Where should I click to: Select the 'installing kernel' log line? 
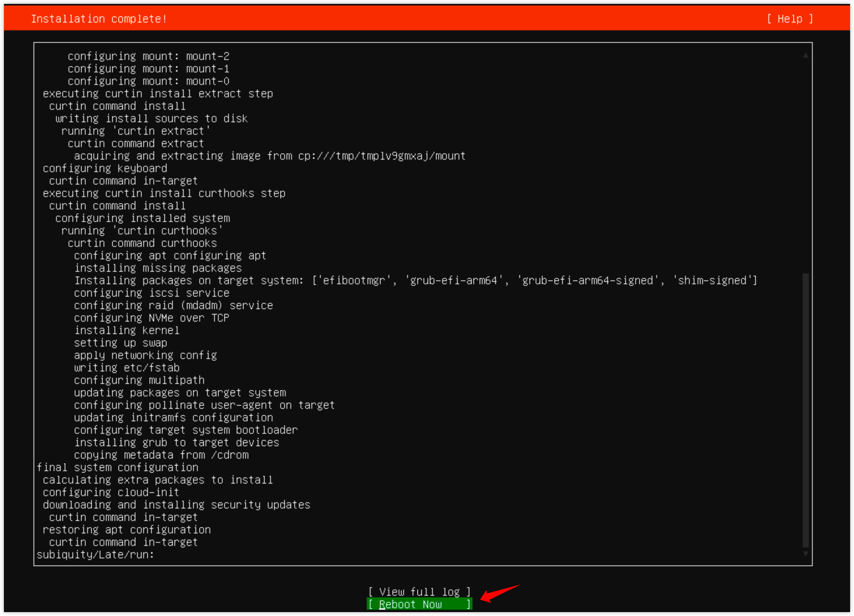[x=127, y=330]
